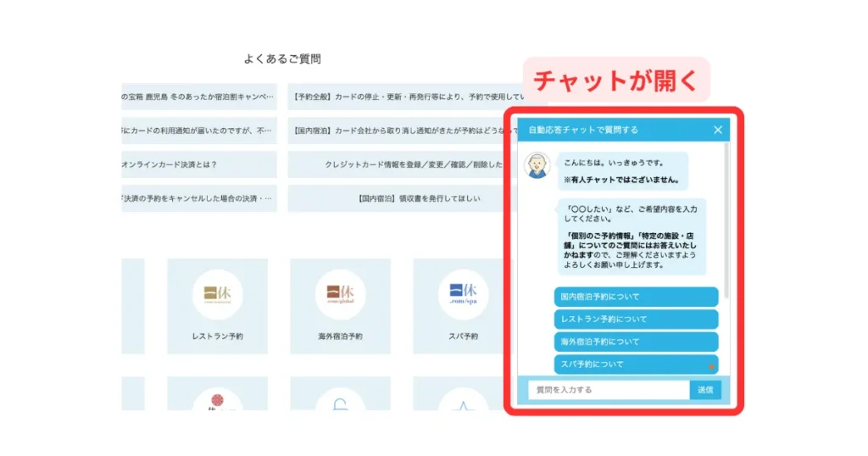
Task: Open the 鹿児島 冬のあったか宿泊割 FAQ
Action: [x=198, y=97]
